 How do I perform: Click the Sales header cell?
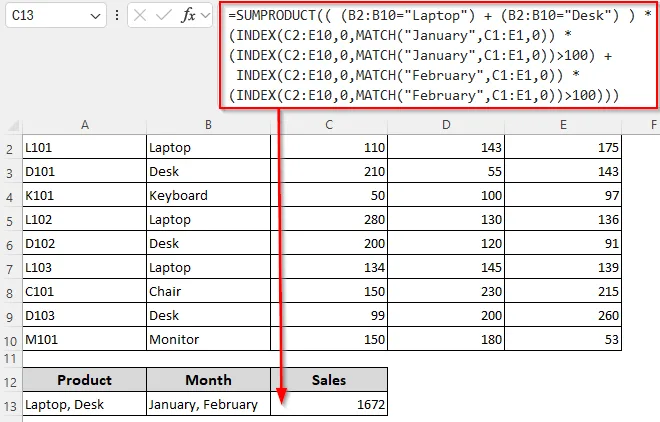[x=329, y=380]
